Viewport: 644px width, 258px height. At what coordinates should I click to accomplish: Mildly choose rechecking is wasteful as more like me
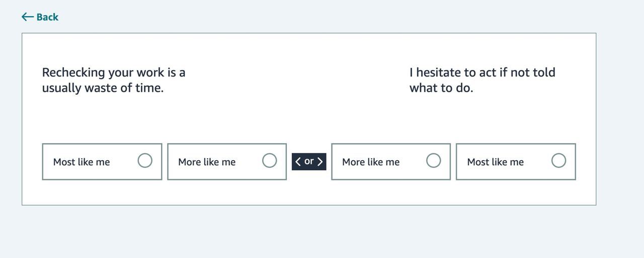coord(227,162)
